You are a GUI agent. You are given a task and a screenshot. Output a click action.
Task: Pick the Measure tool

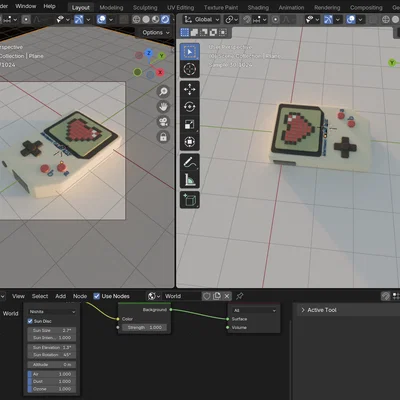point(190,180)
